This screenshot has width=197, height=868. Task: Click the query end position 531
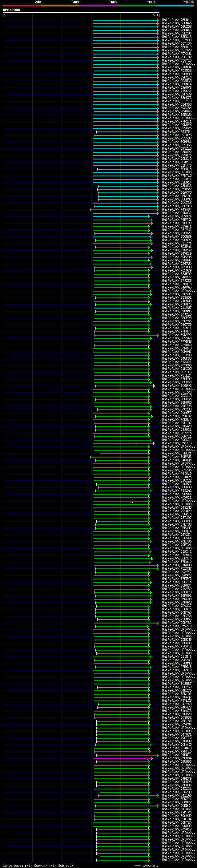tap(155, 15)
